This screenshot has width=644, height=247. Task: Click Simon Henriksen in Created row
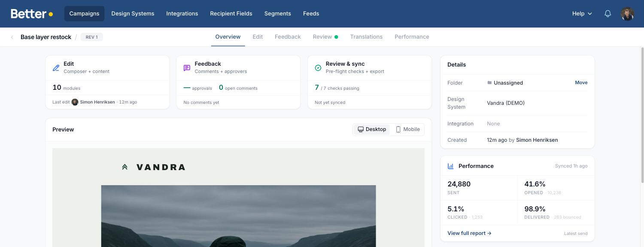click(x=537, y=140)
